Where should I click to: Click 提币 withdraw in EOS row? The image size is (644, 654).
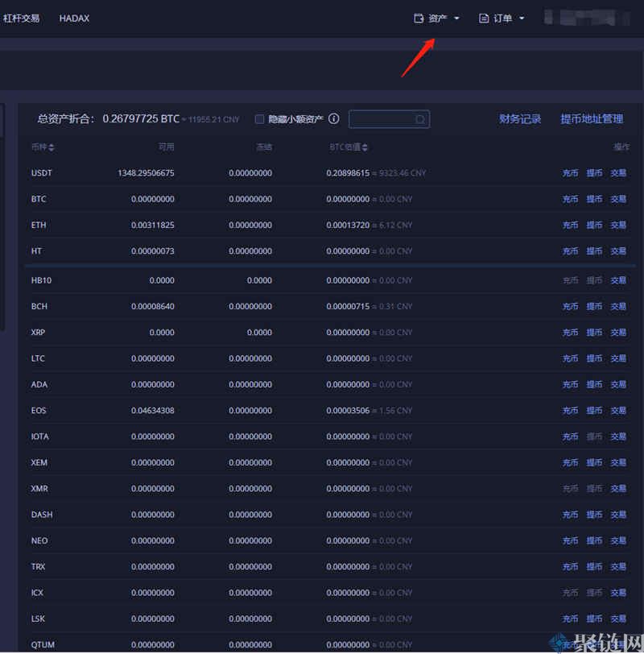[x=594, y=411]
